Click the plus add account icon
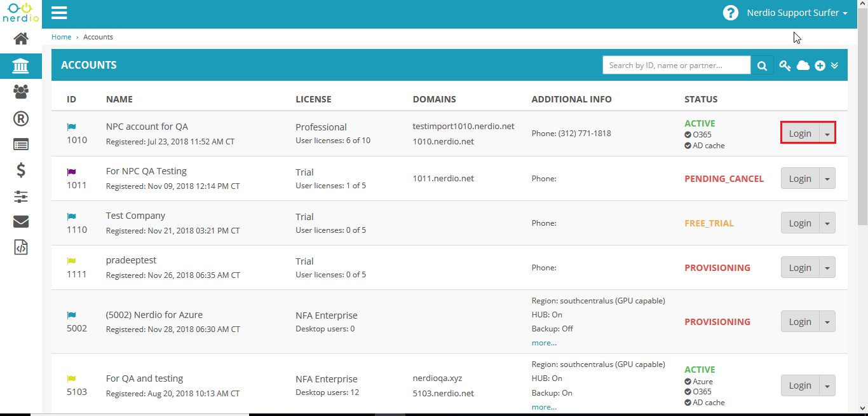Viewport: 868px width, 416px height. [820, 66]
